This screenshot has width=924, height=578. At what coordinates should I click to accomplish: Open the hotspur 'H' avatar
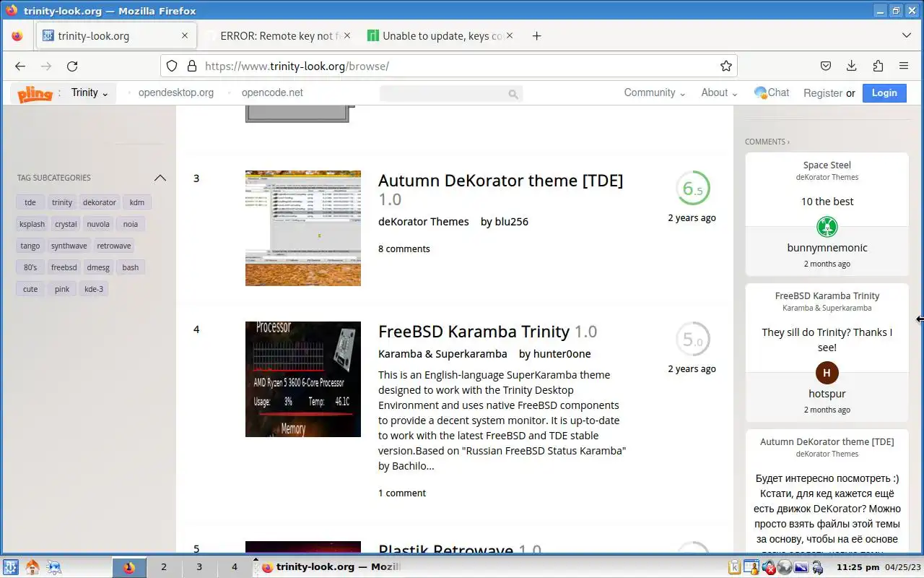click(827, 373)
